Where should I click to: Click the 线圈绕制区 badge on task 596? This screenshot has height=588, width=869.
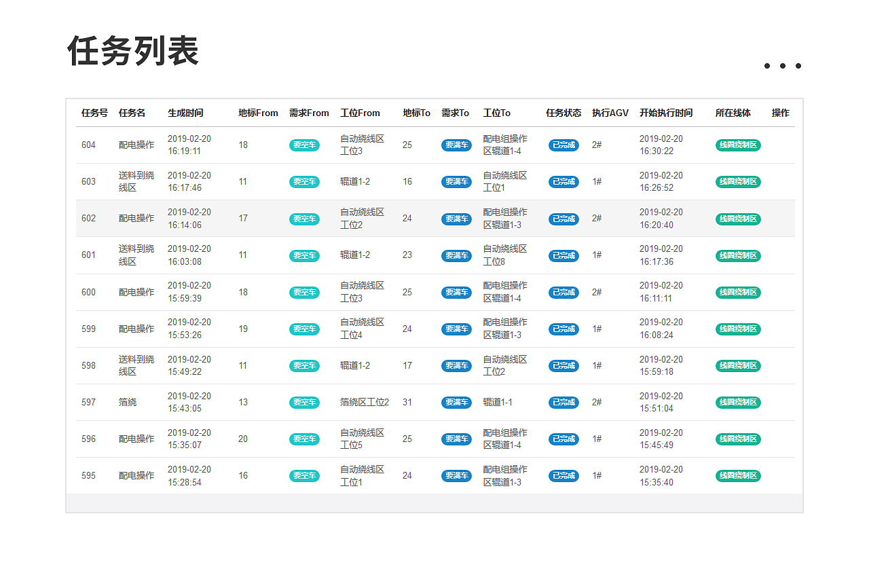point(738,439)
